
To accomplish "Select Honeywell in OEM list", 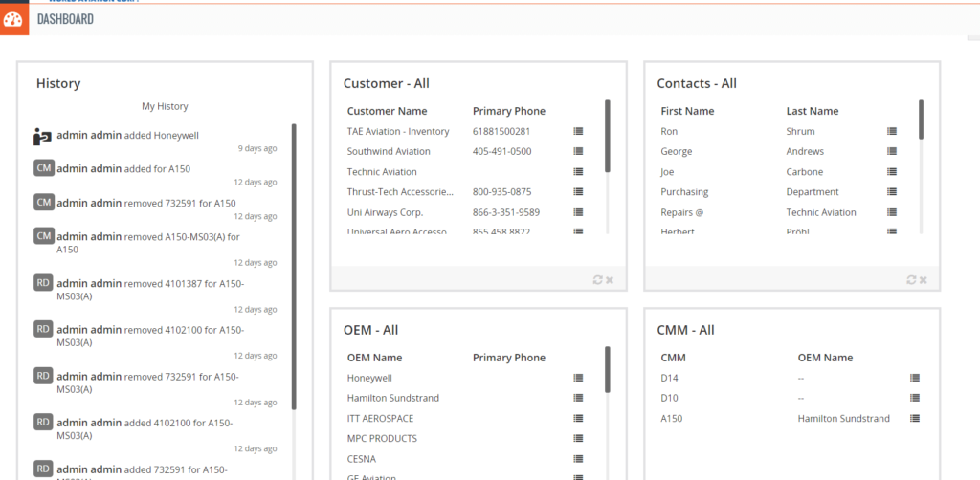I will click(x=369, y=378).
